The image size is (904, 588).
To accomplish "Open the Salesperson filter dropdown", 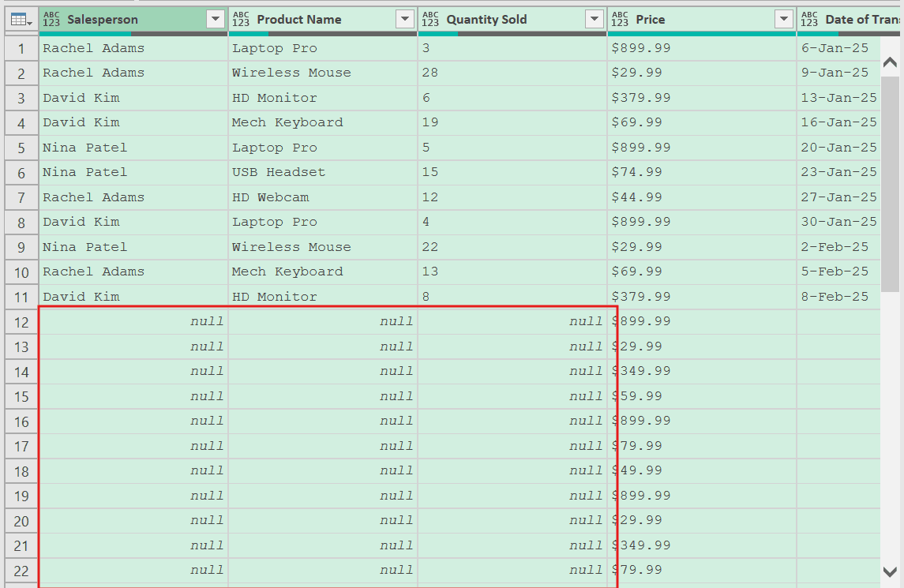I will pyautogui.click(x=215, y=19).
